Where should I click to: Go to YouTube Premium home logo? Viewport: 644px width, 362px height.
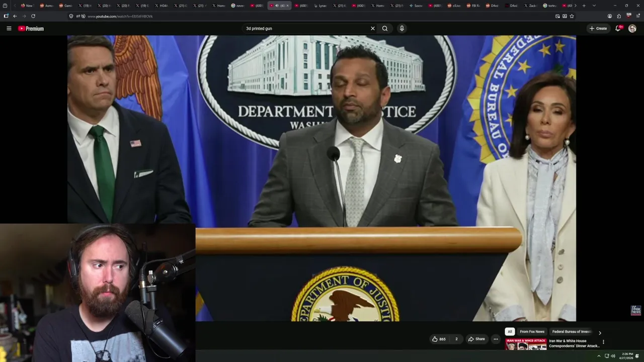(31, 29)
